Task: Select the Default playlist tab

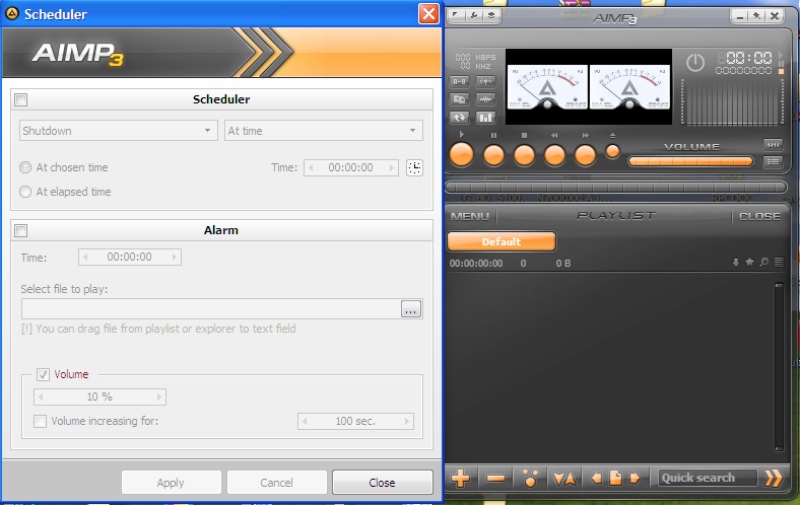Action: point(501,241)
